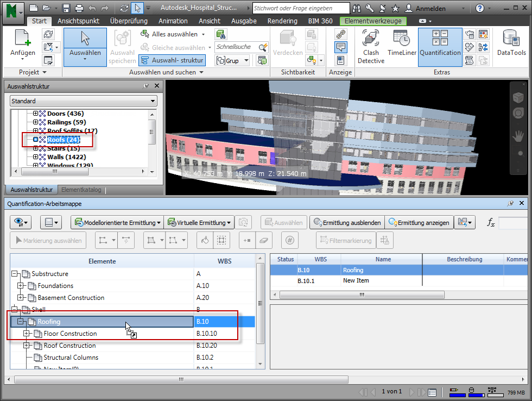
Task: Pin the Quantification-Arbeitsmappe panel
Action: 510,203
